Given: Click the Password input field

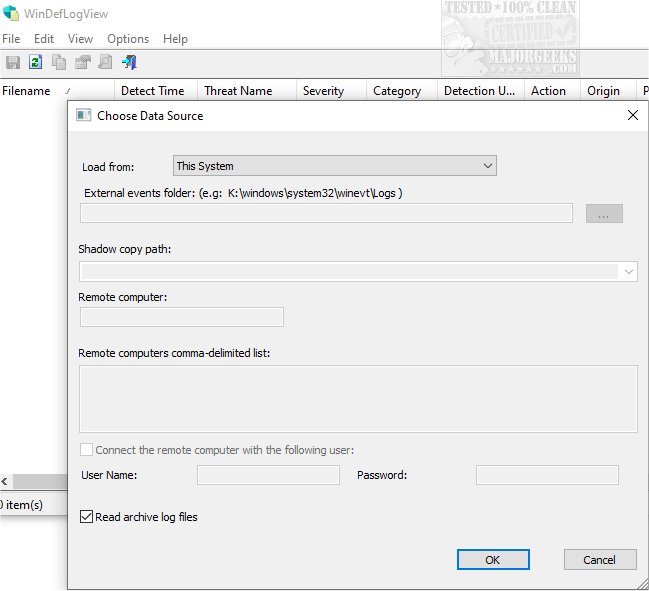Looking at the screenshot, I should click(547, 475).
